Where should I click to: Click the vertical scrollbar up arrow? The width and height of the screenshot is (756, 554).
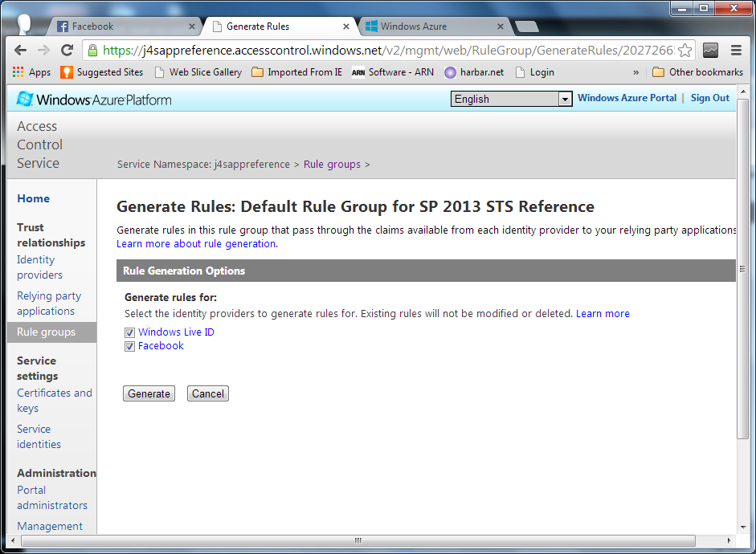[742, 91]
